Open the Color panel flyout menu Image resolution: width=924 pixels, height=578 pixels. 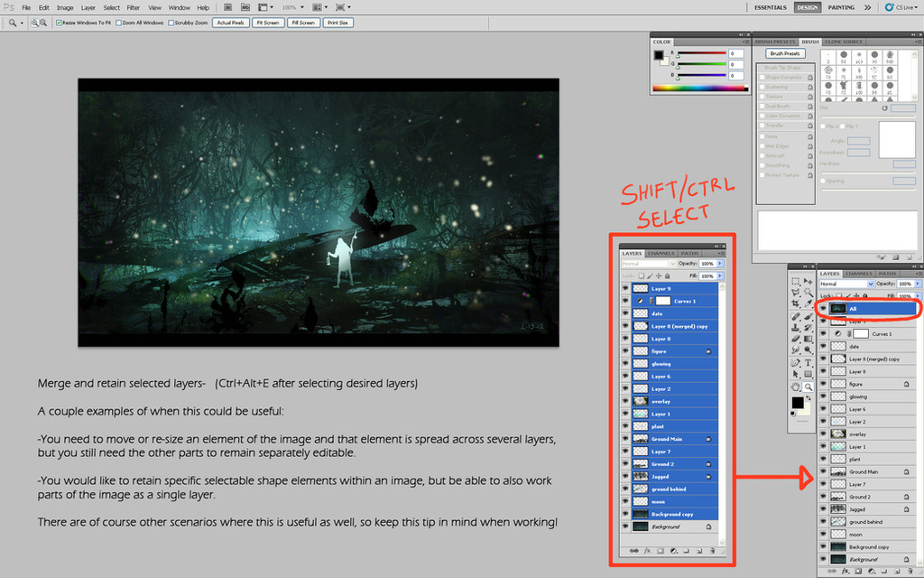pyautogui.click(x=746, y=42)
